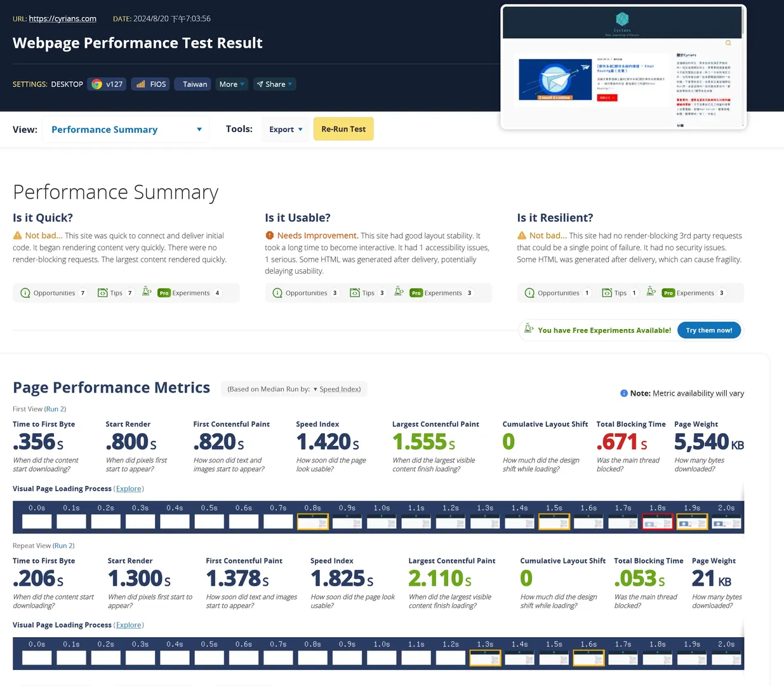The image size is (784, 686).
Task: Open the More settings dropdown
Action: (231, 83)
